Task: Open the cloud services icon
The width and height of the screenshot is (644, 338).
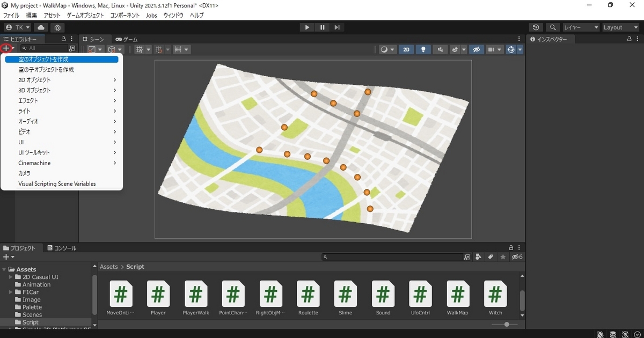Action: click(41, 27)
